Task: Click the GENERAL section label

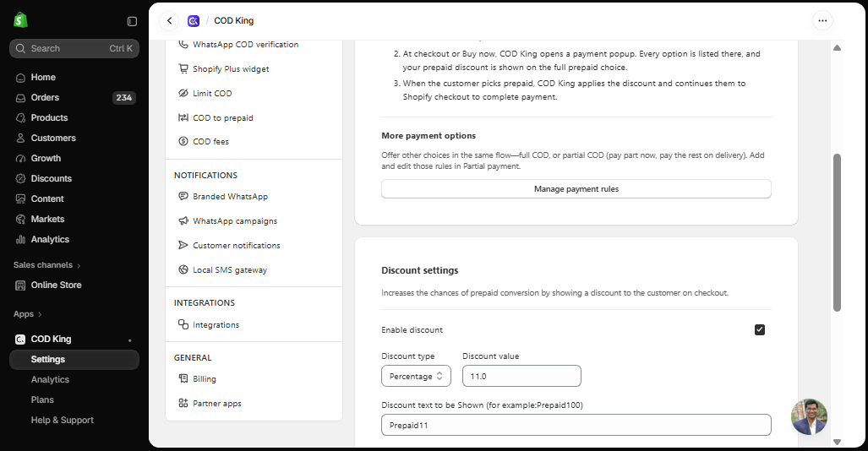Action: [x=193, y=358]
